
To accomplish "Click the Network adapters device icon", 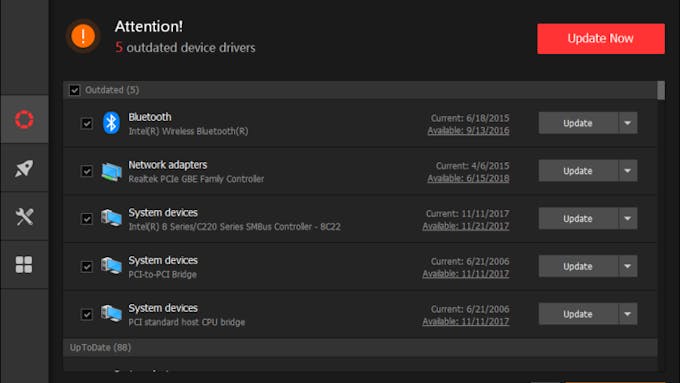I will point(111,171).
